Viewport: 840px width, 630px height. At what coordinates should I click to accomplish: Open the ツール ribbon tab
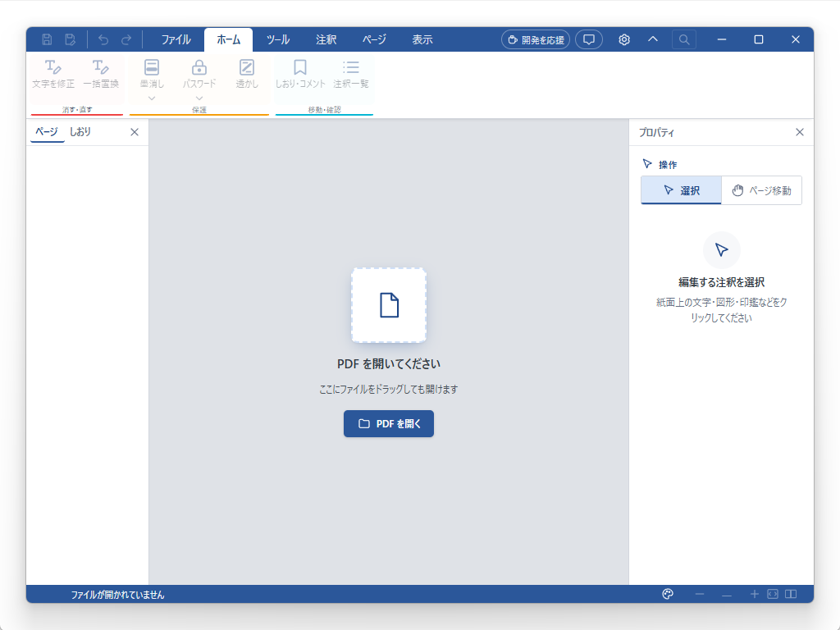pos(278,39)
